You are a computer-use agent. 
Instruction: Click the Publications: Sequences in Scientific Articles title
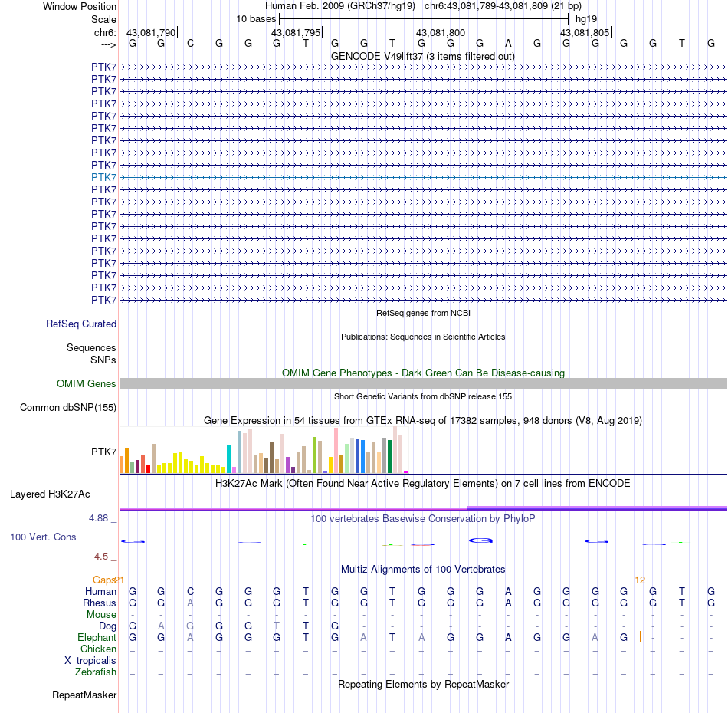423,337
